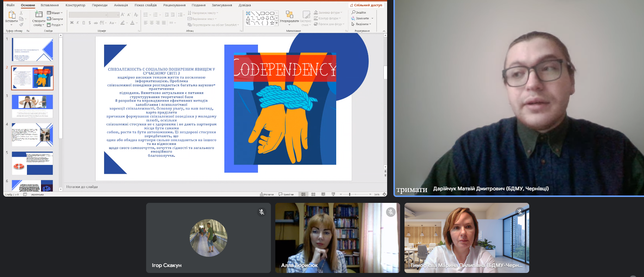Select slide 3 thumbnail in panel
The height and width of the screenshot is (277, 644).
tap(32, 106)
